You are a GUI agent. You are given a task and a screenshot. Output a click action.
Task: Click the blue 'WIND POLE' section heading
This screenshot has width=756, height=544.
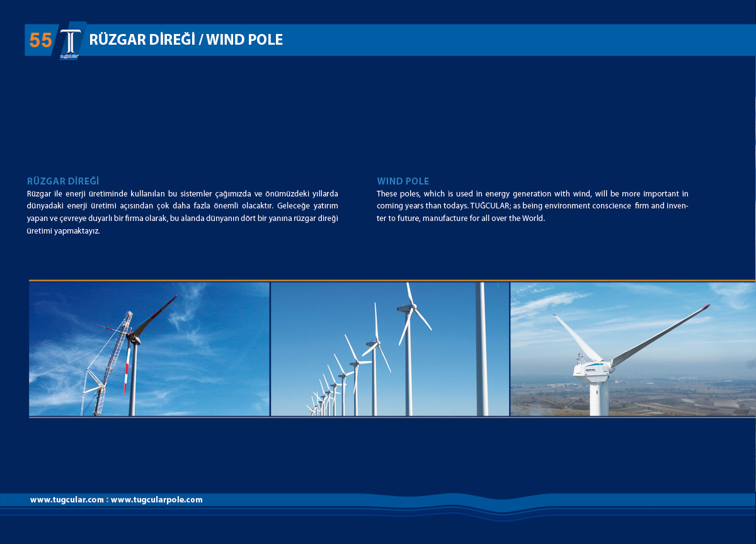403,181
